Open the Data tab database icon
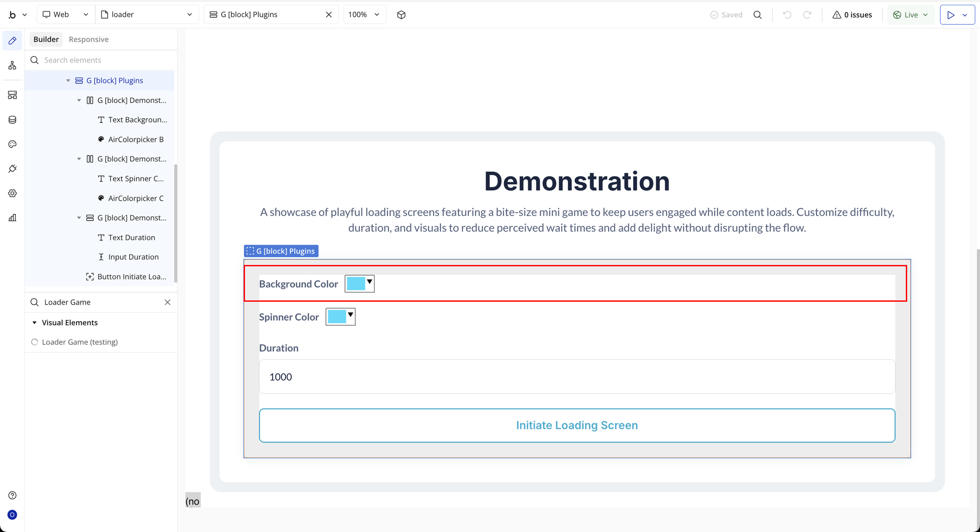 pos(12,120)
